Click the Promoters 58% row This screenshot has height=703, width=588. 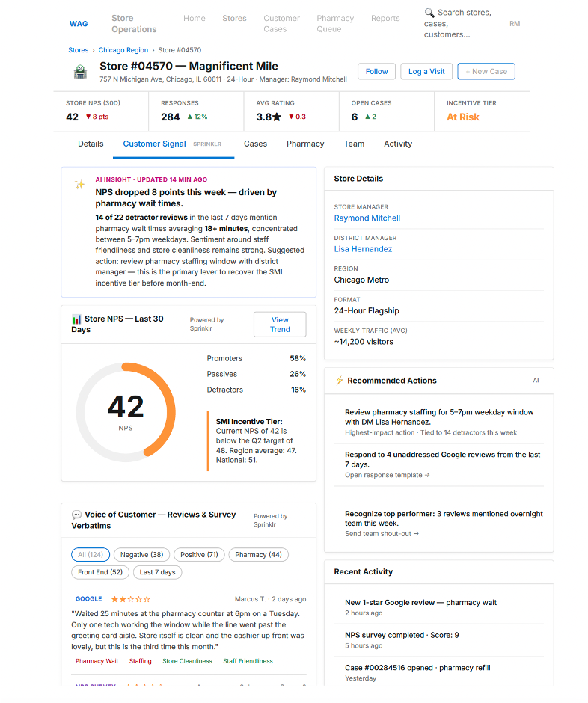(256, 359)
